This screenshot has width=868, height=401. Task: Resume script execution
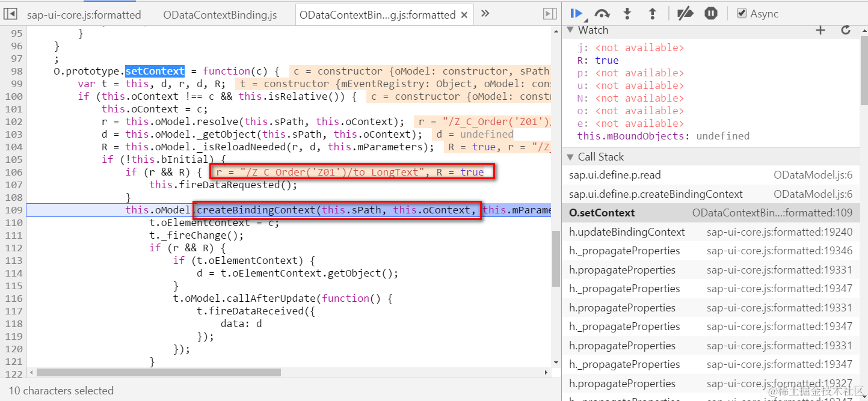tap(576, 13)
